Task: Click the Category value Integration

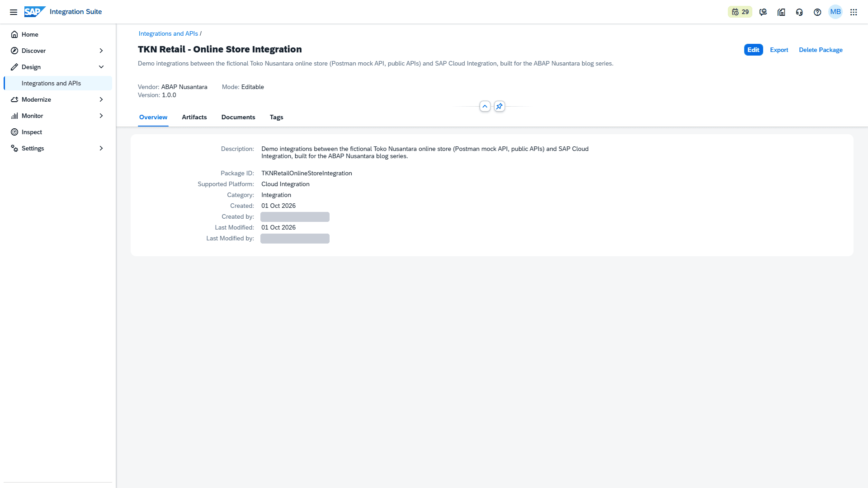Action: coord(276,195)
